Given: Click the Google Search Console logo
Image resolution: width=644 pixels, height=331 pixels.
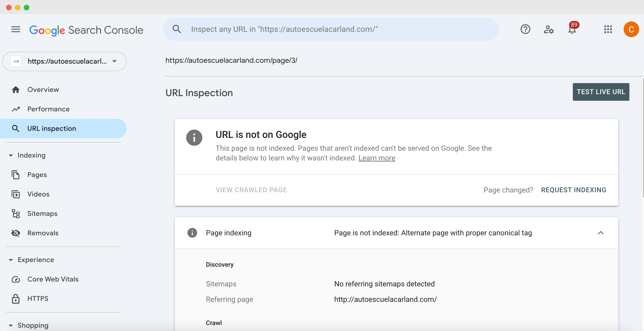Looking at the screenshot, I should [x=86, y=30].
